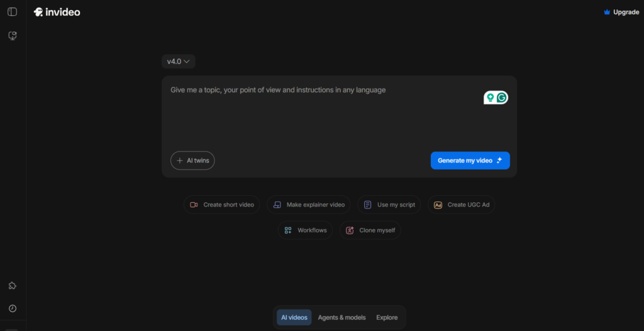The height and width of the screenshot is (331, 644).
Task: Switch to the Agents & models tab
Action: pyautogui.click(x=341, y=317)
